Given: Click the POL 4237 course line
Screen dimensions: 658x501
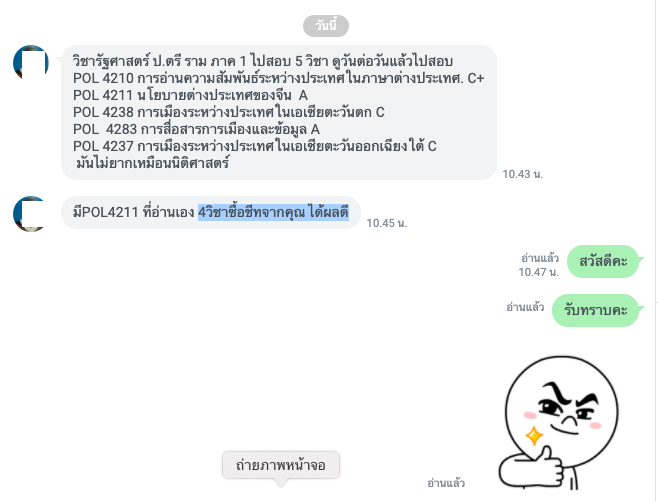Looking at the screenshot, I should click(255, 146).
